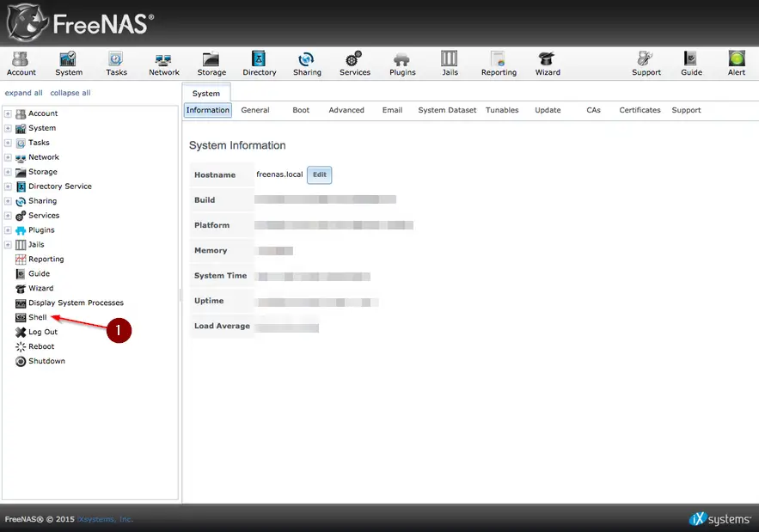
Task: Click the expand all link
Action: 24,93
